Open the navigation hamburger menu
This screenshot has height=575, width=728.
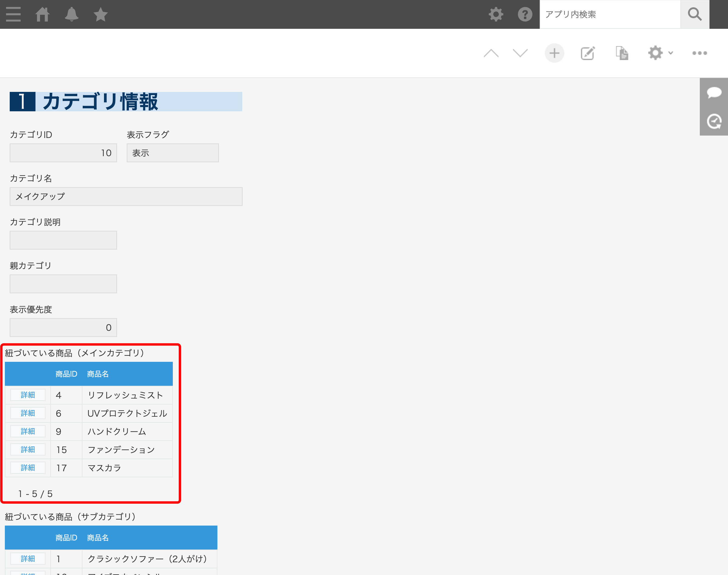13,14
